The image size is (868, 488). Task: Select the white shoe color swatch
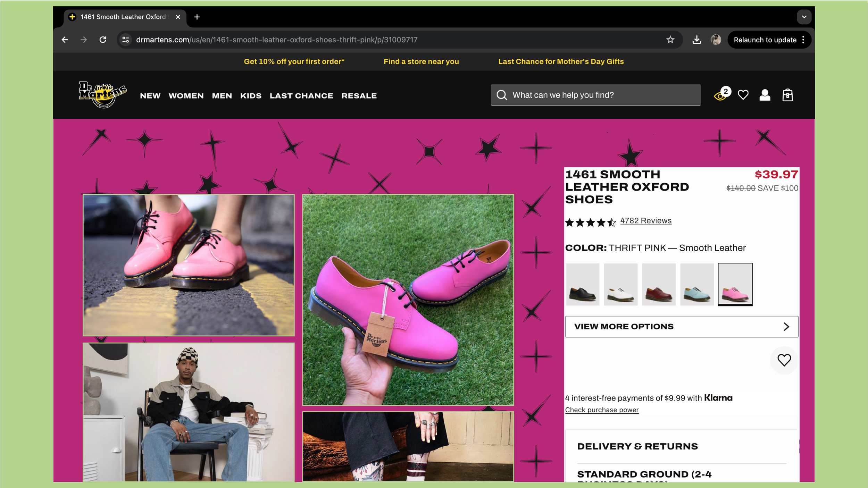click(x=620, y=285)
